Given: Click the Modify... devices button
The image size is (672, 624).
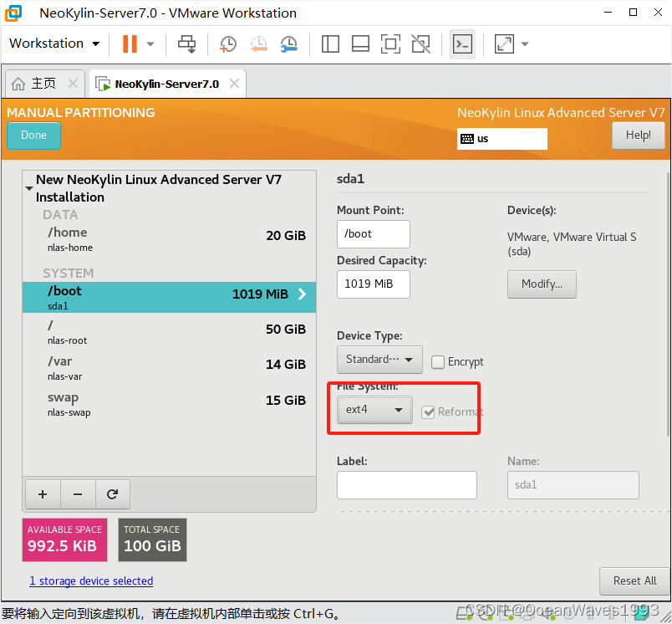Looking at the screenshot, I should (542, 284).
